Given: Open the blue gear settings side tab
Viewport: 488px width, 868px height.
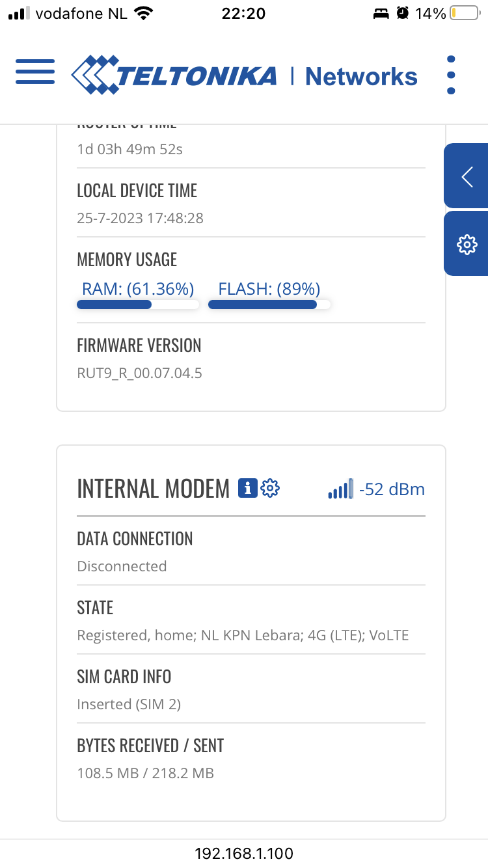Looking at the screenshot, I should coord(466,243).
